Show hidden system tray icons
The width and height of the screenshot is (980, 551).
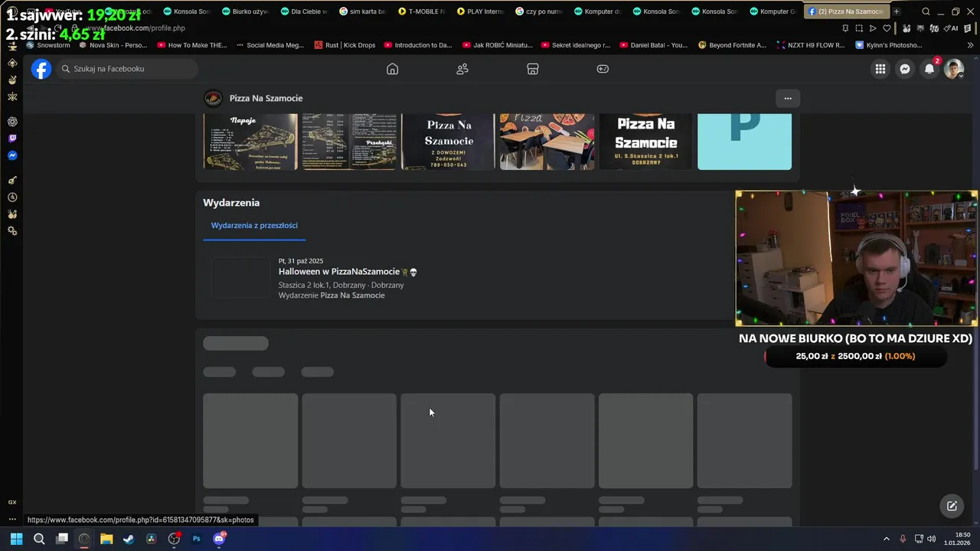(887, 539)
